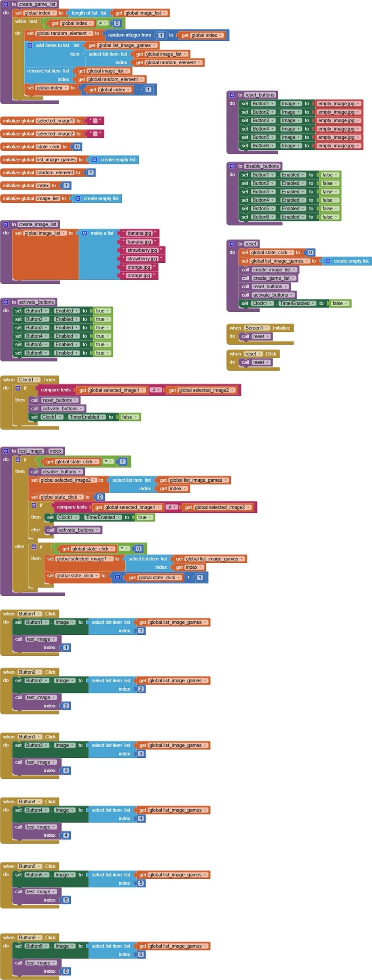372x980 pixels.
Task: Click the number 0 in state_click initialization
Action: (x=77, y=147)
